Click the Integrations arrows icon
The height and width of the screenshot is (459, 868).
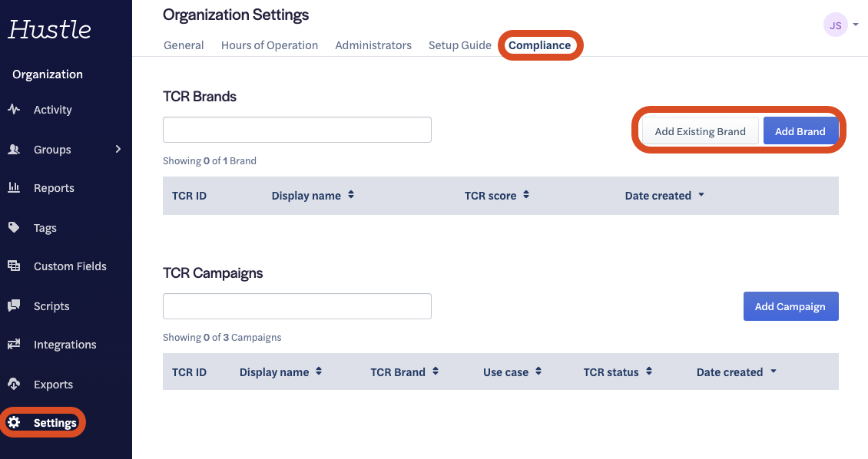click(x=14, y=345)
